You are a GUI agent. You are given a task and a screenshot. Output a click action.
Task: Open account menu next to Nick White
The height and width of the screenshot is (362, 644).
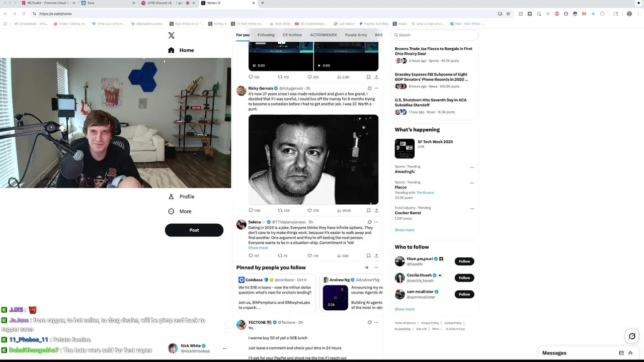point(224,348)
